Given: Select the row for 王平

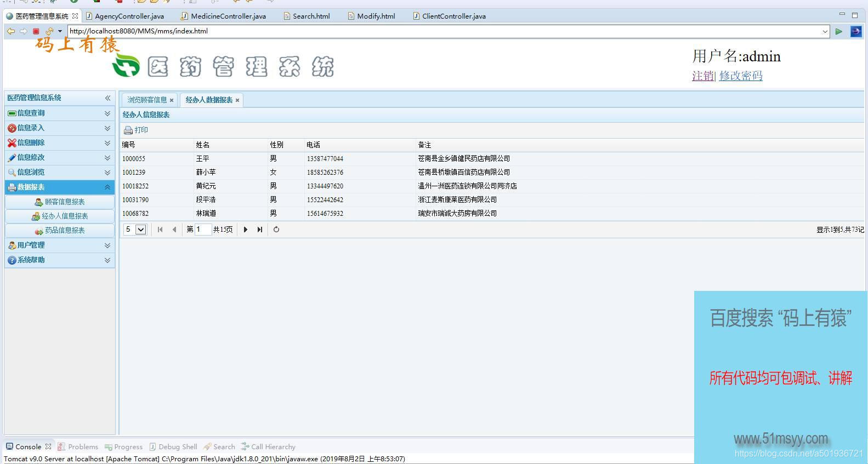Looking at the screenshot, I should click(x=492, y=159).
